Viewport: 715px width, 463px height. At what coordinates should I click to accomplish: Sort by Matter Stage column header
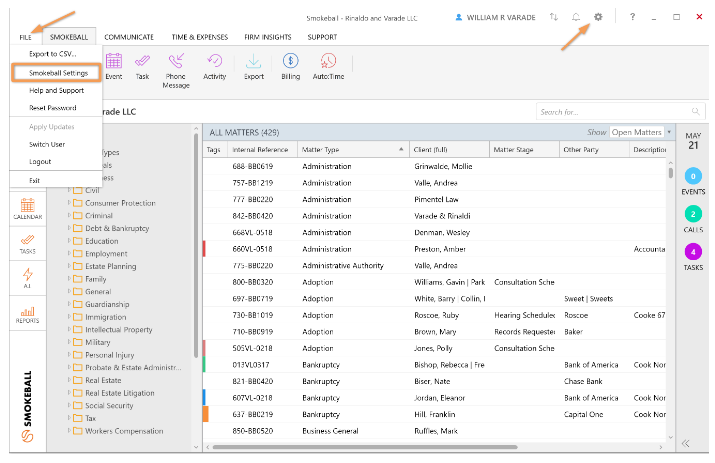coord(524,150)
